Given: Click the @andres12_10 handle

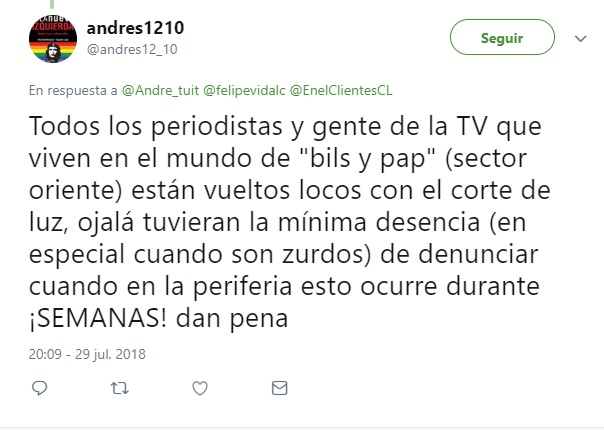Looking at the screenshot, I should click(132, 49).
